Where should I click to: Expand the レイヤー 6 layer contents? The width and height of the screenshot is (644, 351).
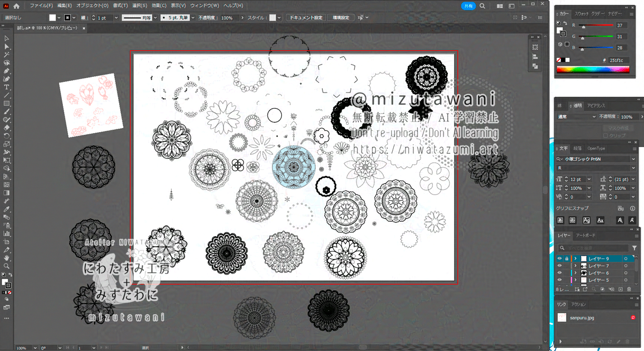(x=575, y=273)
